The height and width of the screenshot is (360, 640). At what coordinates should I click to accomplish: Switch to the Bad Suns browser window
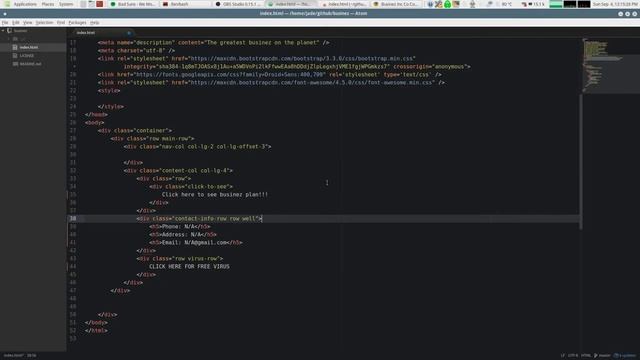coord(133,4)
